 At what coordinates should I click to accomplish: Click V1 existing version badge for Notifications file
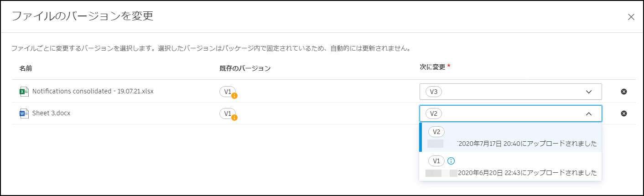pyautogui.click(x=227, y=91)
